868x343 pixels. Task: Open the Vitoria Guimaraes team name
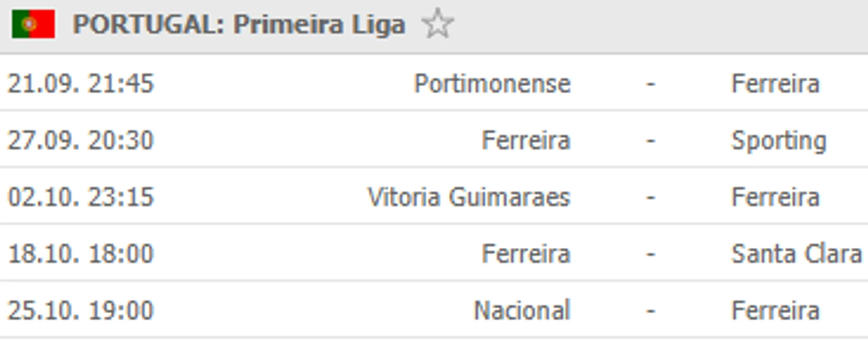click(468, 197)
